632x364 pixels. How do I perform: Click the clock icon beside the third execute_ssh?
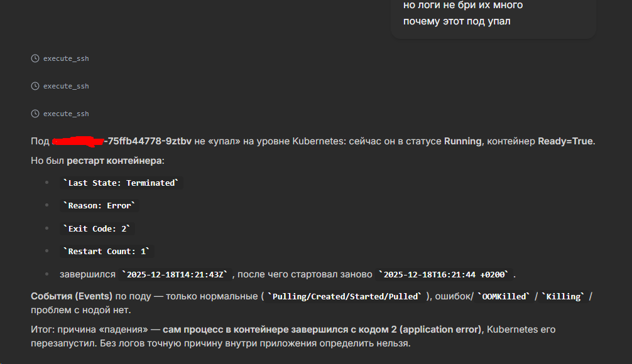(x=35, y=114)
